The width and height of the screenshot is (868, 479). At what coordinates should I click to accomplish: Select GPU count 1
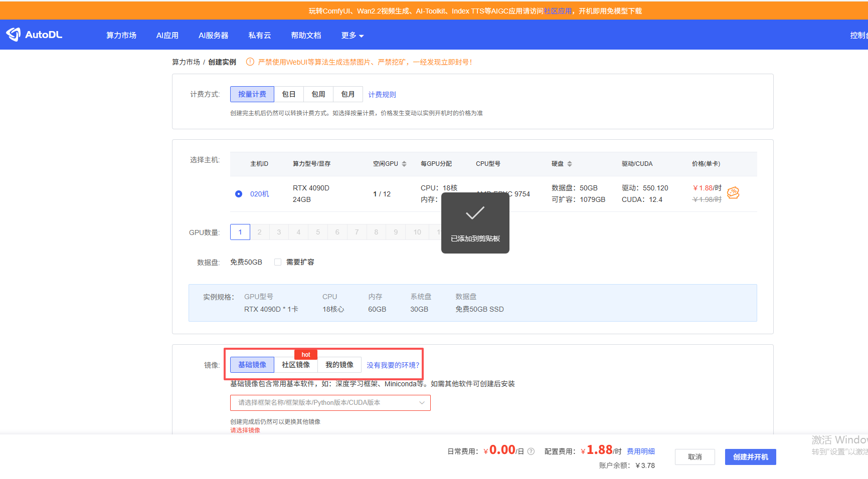click(240, 232)
